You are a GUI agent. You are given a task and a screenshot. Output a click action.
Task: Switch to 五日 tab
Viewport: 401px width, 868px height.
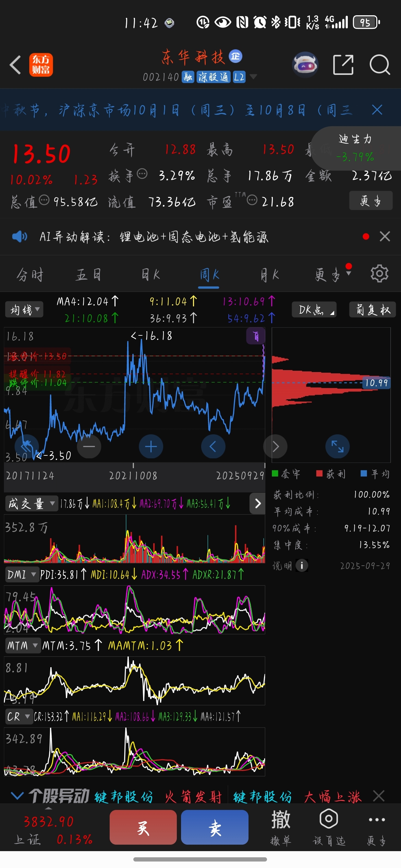point(88,275)
